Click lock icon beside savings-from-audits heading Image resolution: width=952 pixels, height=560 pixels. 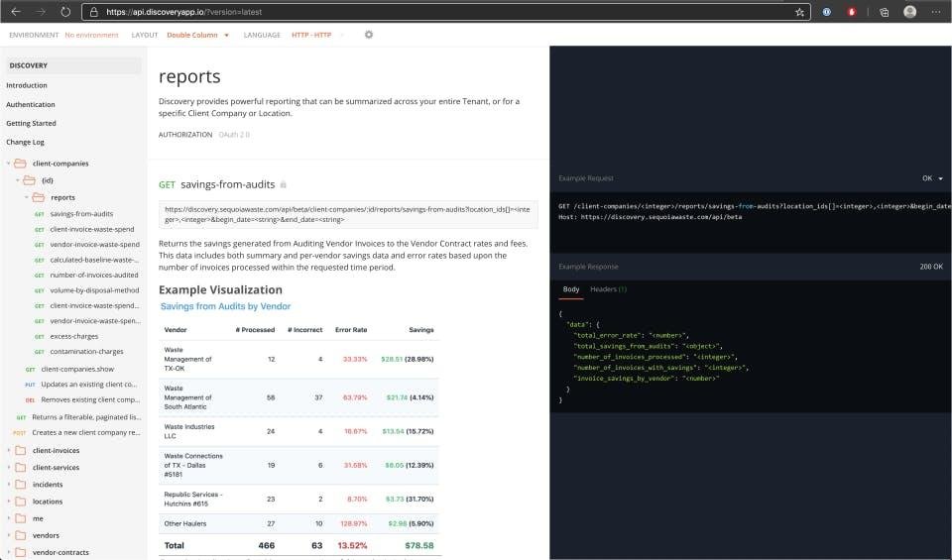[283, 184]
